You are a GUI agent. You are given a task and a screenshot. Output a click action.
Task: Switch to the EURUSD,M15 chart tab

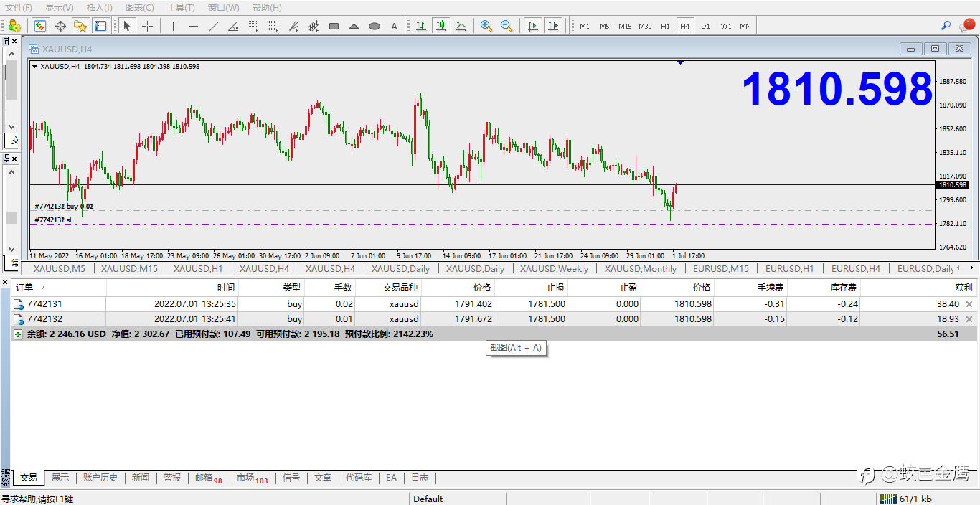coord(721,269)
